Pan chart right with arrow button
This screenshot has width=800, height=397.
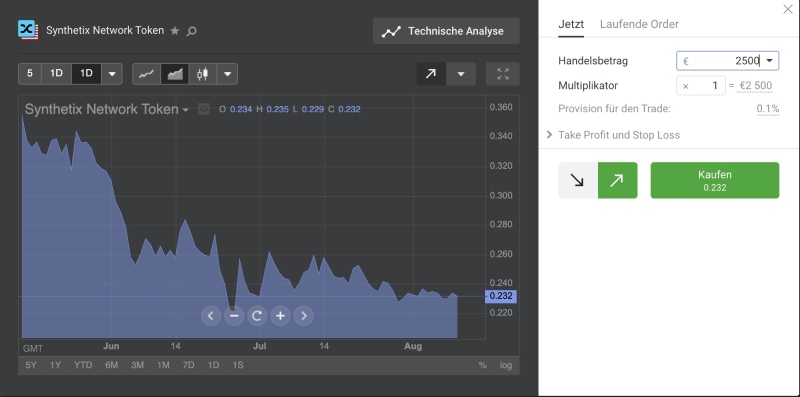coord(304,316)
